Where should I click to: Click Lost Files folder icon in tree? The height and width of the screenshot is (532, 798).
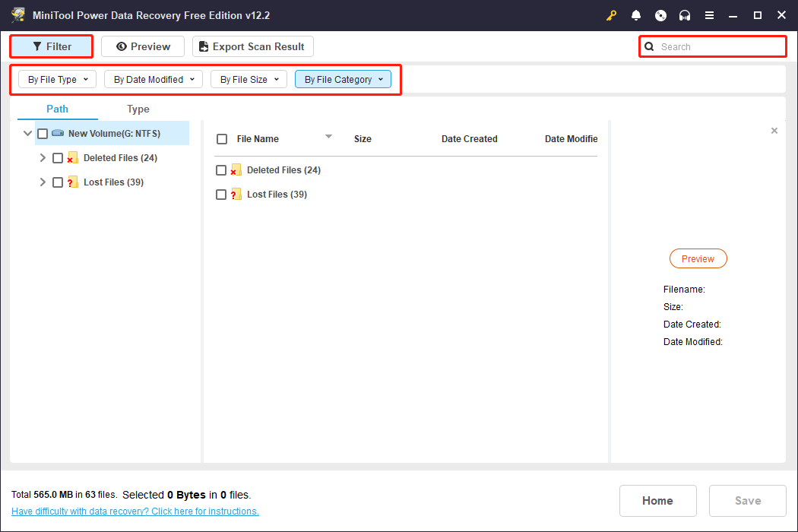coord(73,182)
